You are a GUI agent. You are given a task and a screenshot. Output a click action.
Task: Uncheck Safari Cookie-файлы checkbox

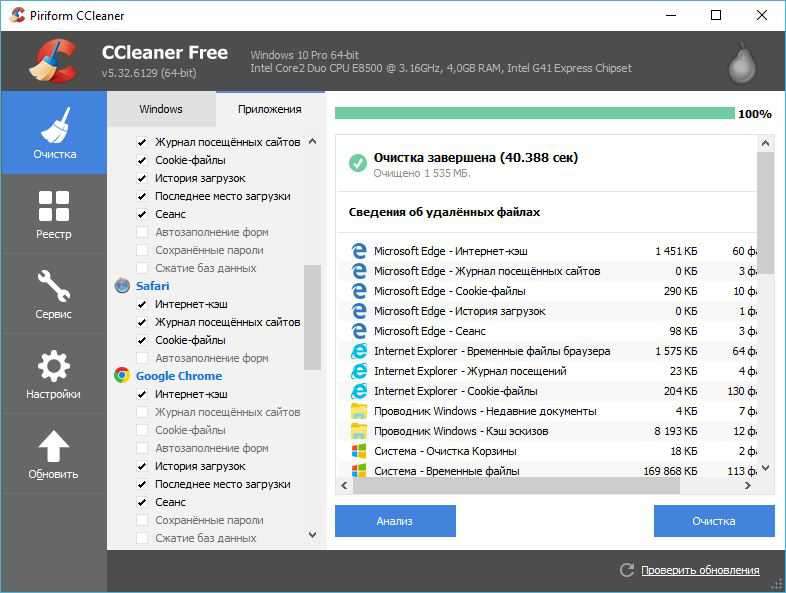click(x=142, y=340)
